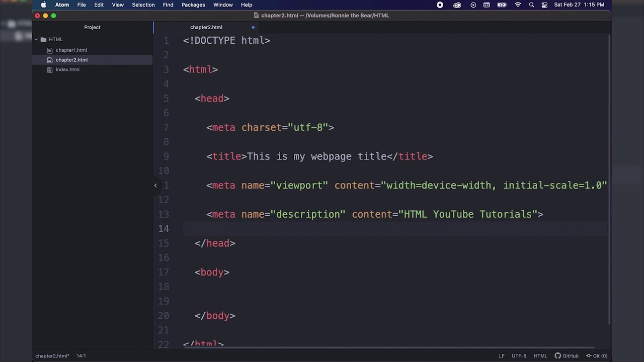The image size is (644, 362).
Task: Click the window title file icon
Action: pos(256,16)
